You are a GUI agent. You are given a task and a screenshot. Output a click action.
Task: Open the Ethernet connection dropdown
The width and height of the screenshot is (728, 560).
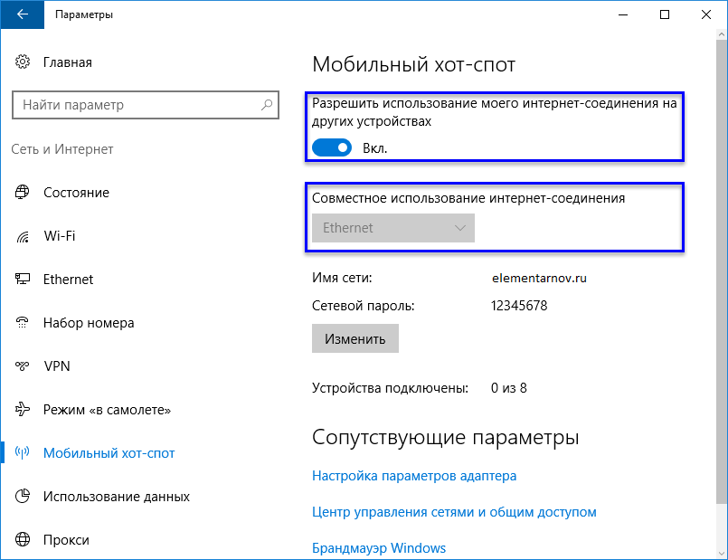pos(393,228)
